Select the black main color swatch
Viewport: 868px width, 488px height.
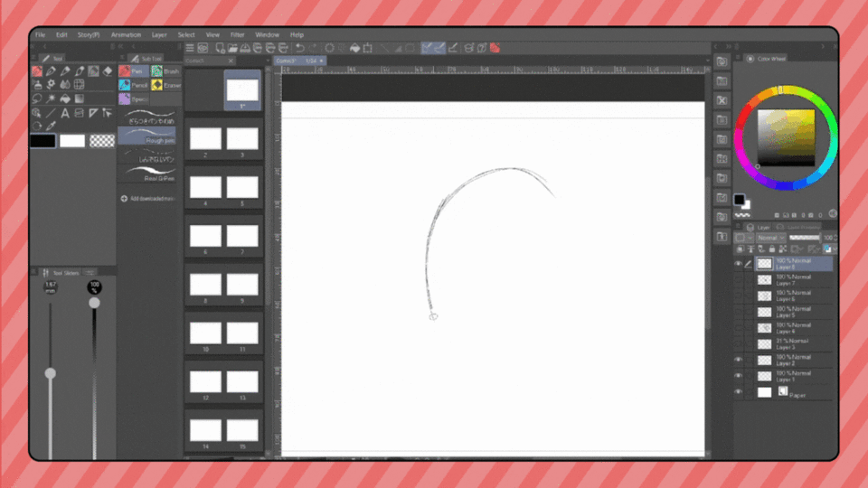(x=43, y=141)
